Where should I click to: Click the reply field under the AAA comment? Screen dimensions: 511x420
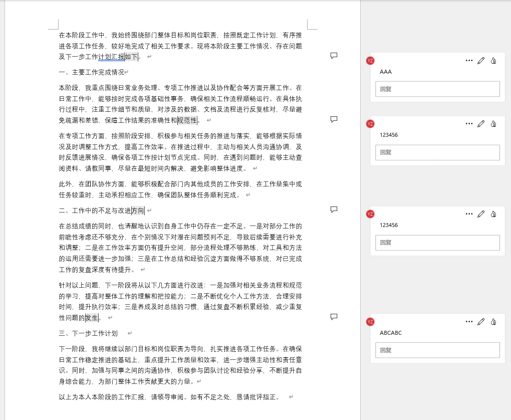tap(437, 89)
